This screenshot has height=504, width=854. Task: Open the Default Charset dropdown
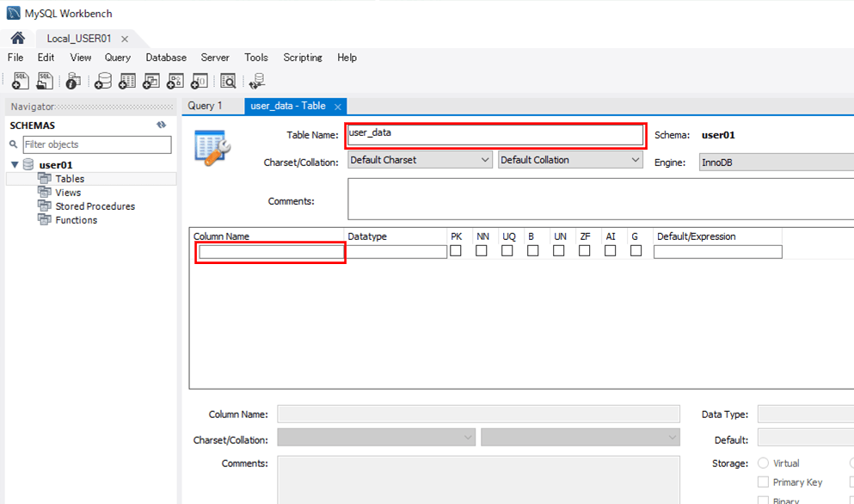click(420, 160)
